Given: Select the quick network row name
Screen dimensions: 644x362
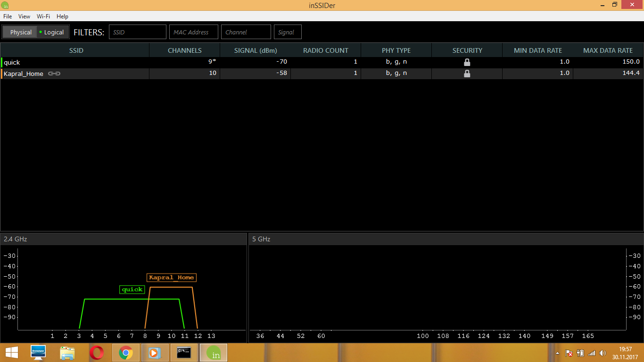Looking at the screenshot, I should click(x=12, y=62).
